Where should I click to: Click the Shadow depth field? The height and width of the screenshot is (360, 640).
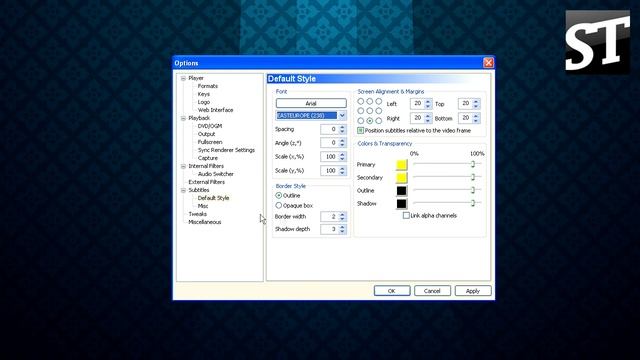[329, 229]
